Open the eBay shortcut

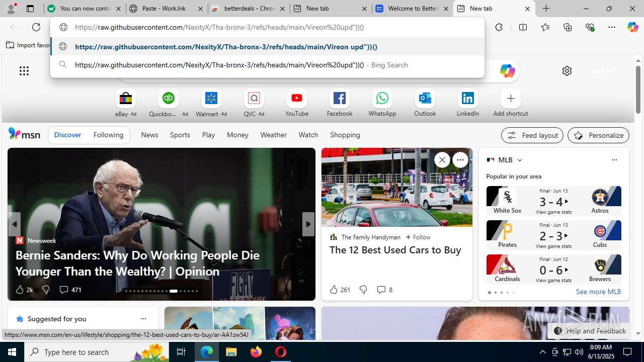125,103
